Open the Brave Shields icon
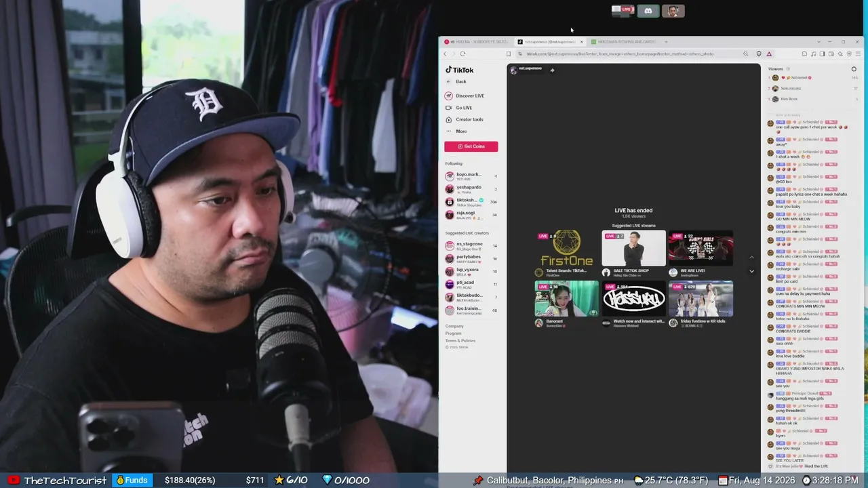868x488 pixels. coord(759,54)
